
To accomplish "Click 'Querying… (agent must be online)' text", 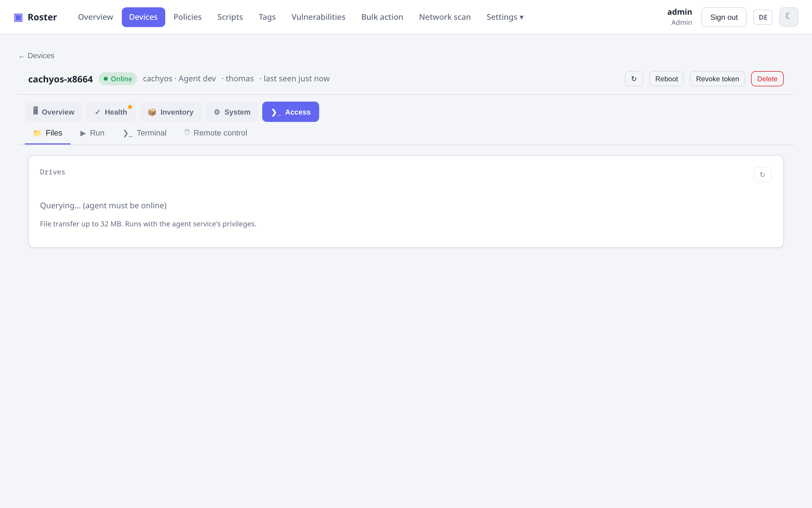I will click(x=103, y=206).
